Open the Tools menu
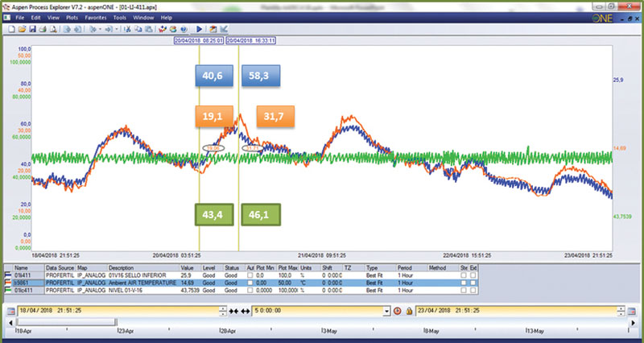Screen dimensions: 644x343 [119, 18]
